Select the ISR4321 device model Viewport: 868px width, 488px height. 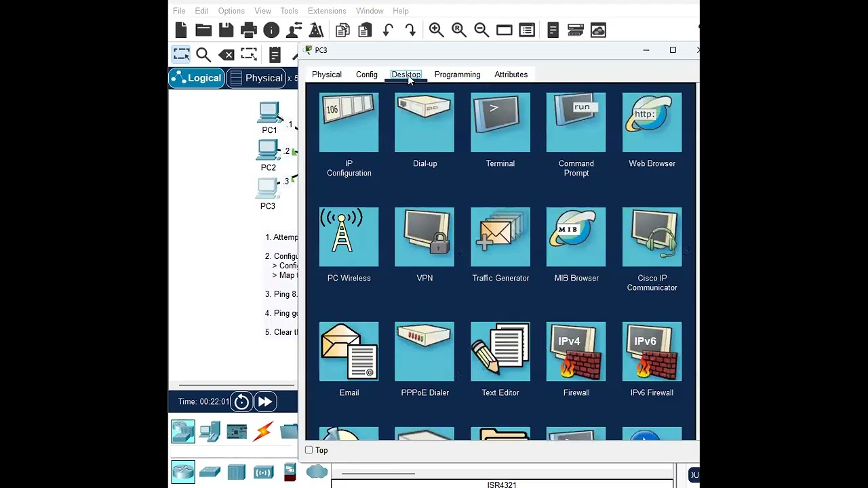click(502, 485)
